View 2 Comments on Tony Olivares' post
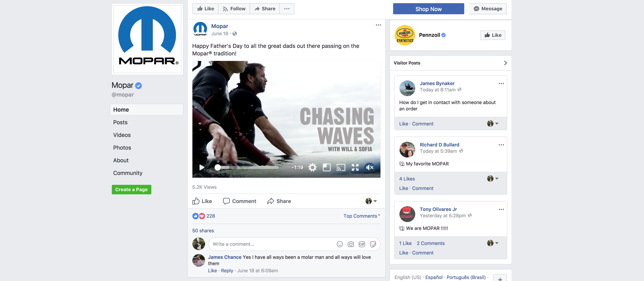The width and height of the screenshot is (644, 281). [430, 243]
